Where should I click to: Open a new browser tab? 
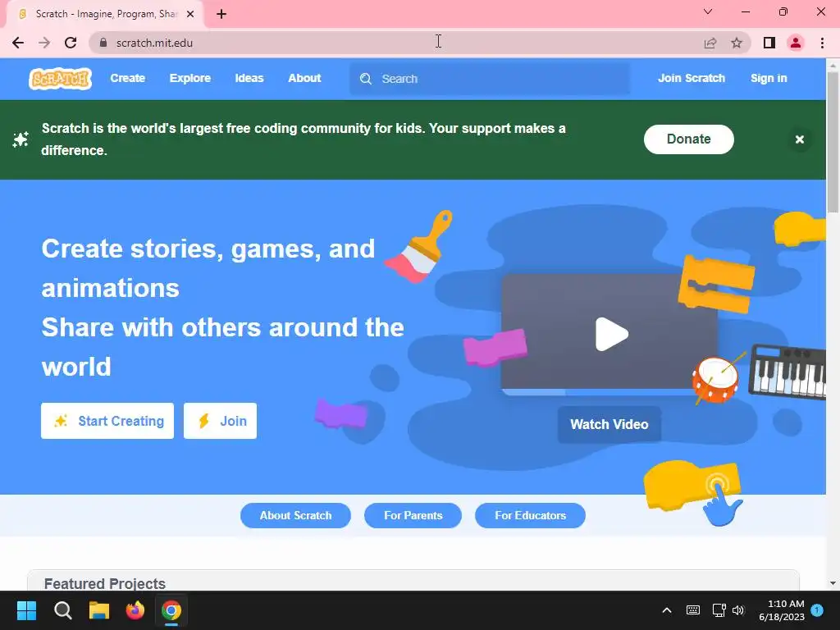[221, 14]
